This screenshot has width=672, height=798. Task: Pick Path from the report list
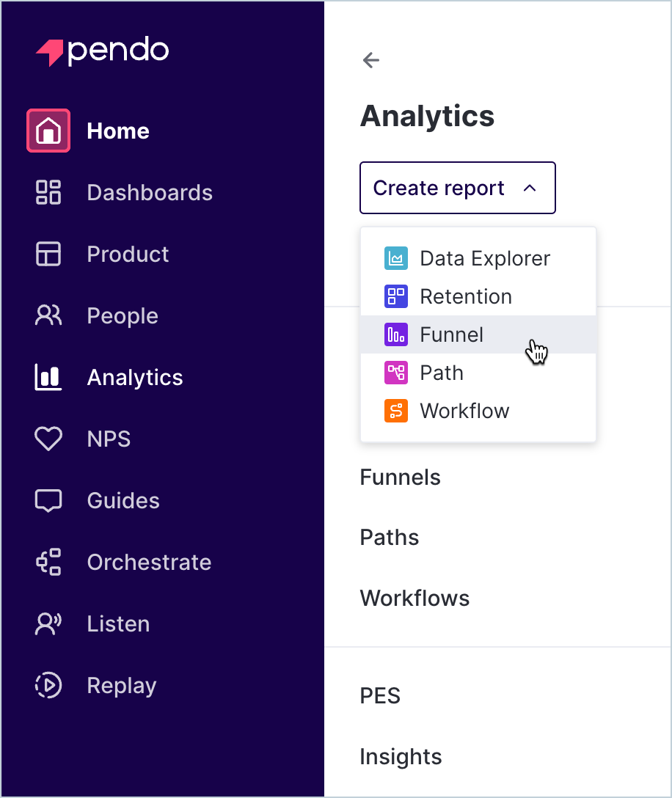478,373
